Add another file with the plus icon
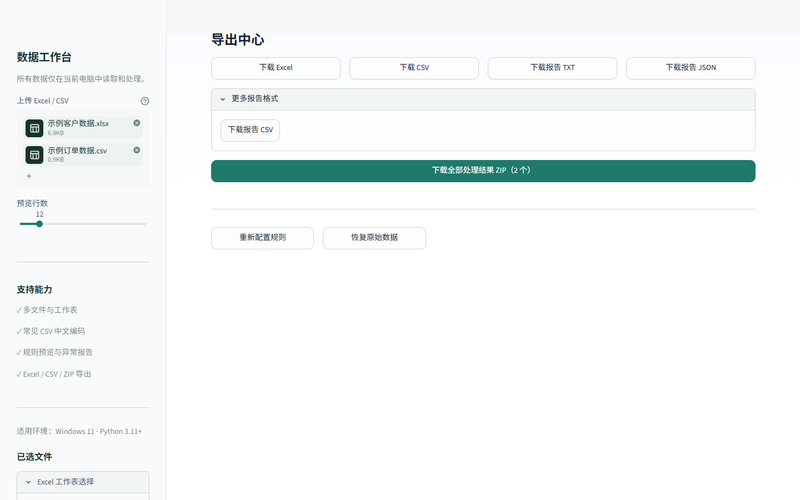800x500 pixels. [29, 176]
